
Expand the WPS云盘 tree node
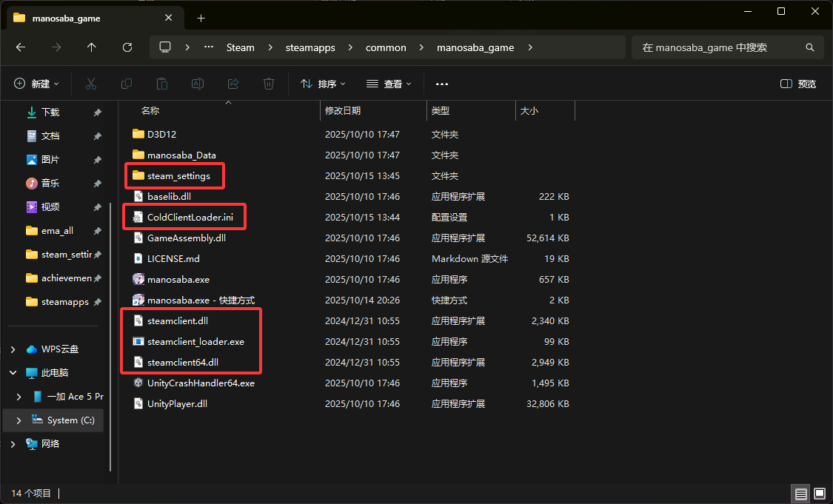point(13,349)
